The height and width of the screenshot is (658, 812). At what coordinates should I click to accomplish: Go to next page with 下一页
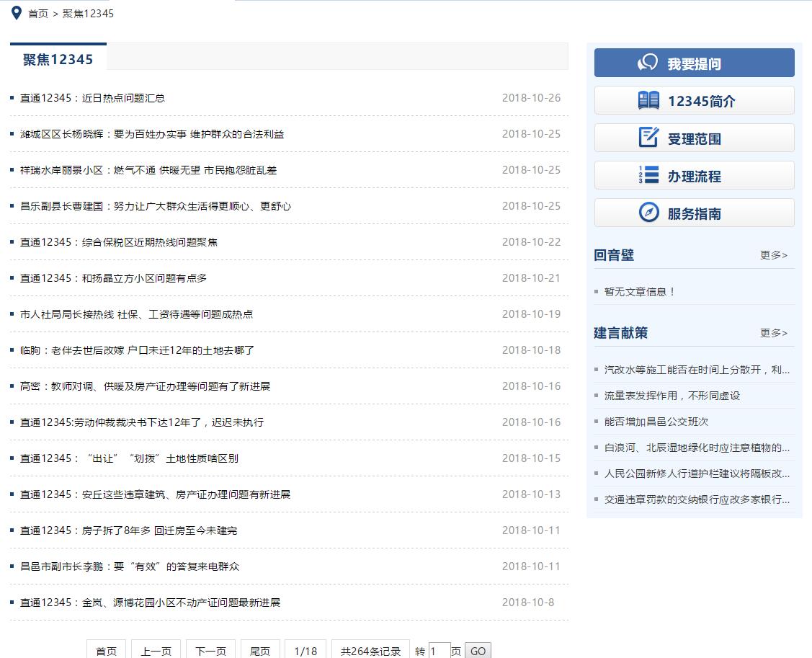[x=210, y=650]
